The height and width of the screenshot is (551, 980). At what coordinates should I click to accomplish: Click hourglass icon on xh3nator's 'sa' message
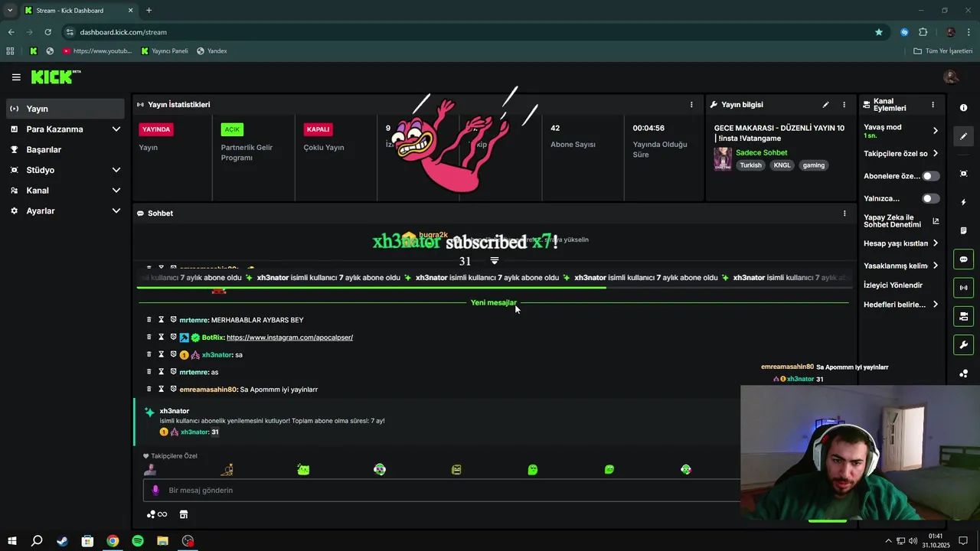[162, 355]
